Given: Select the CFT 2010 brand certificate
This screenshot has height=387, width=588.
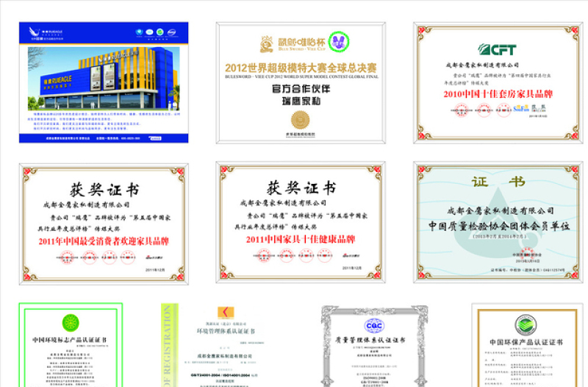Looking at the screenshot, I should pyautogui.click(x=498, y=82).
